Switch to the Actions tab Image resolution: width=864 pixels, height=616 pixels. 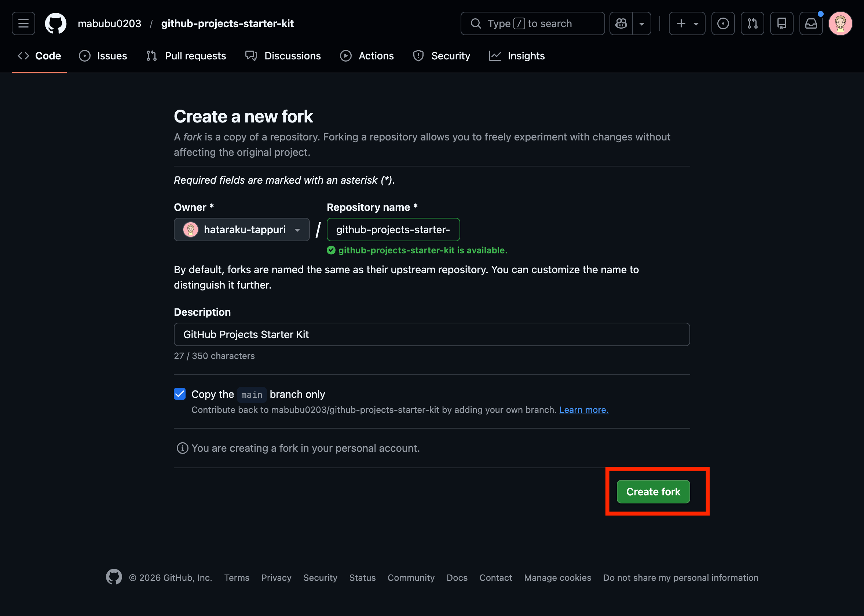pos(367,56)
